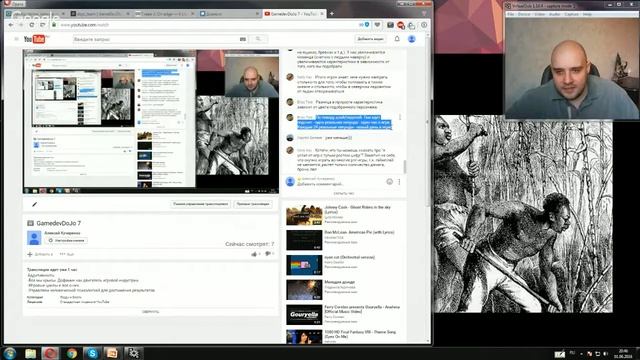Click the stop broadcast button below player
The width and height of the screenshot is (640, 360).
click(x=253, y=204)
